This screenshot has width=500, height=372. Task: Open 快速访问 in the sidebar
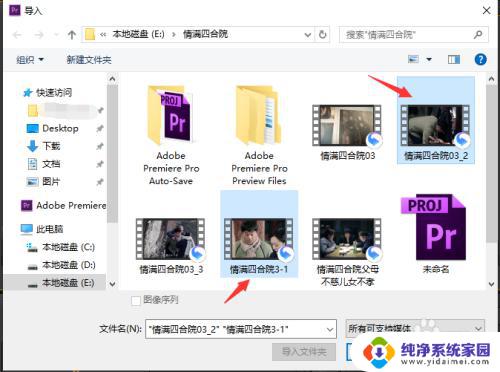[47, 92]
